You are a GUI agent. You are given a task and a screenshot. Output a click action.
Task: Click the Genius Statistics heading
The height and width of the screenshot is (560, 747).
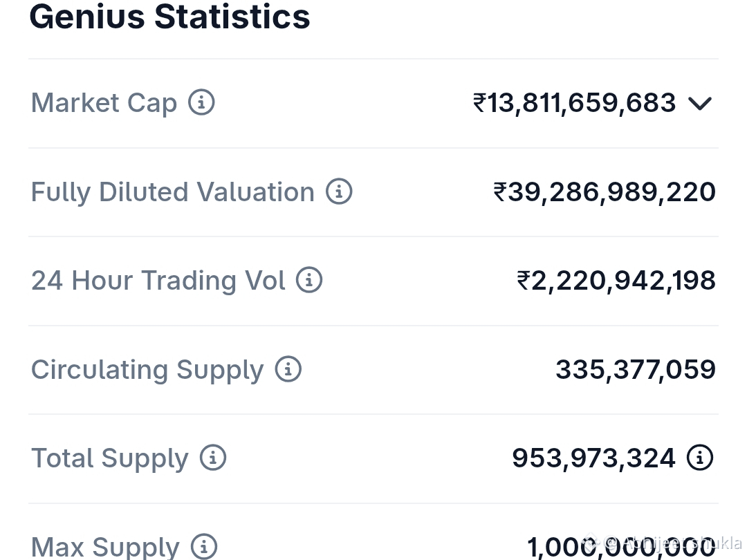pos(169,16)
